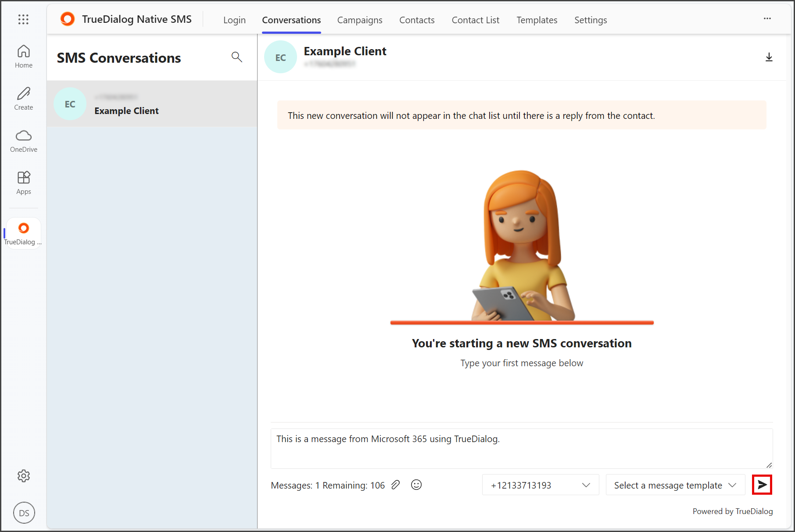The height and width of the screenshot is (532, 795).
Task: Open the more options ellipsis menu
Action: click(x=767, y=18)
